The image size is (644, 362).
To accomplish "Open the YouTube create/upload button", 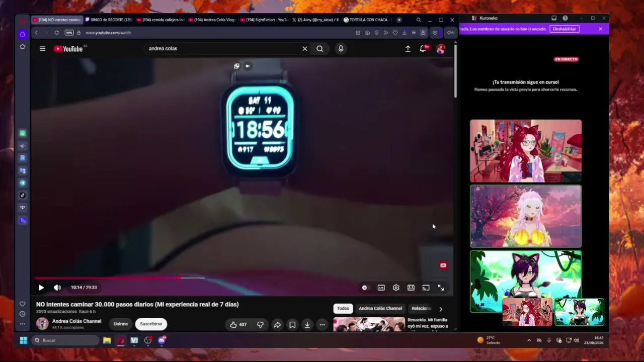I will point(408,49).
